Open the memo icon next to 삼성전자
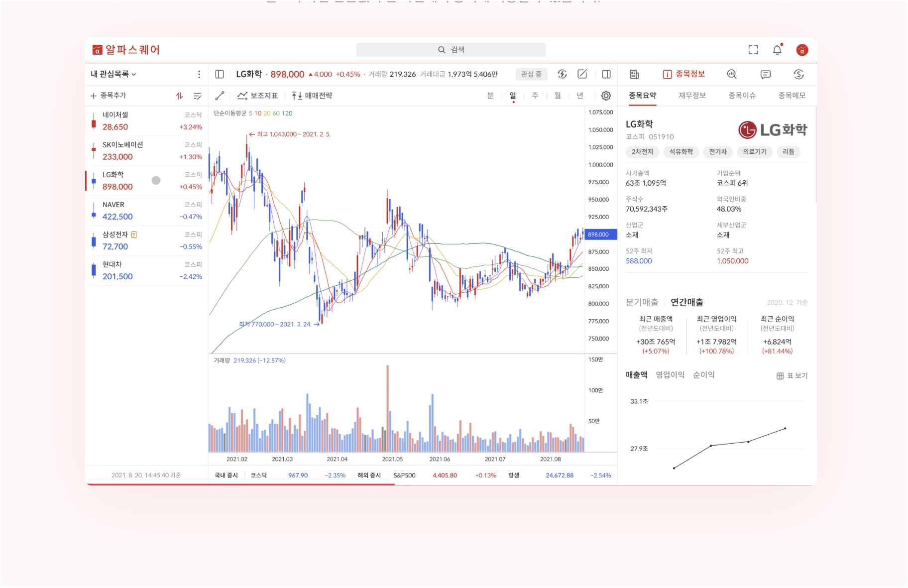This screenshot has width=908, height=588. point(134,235)
